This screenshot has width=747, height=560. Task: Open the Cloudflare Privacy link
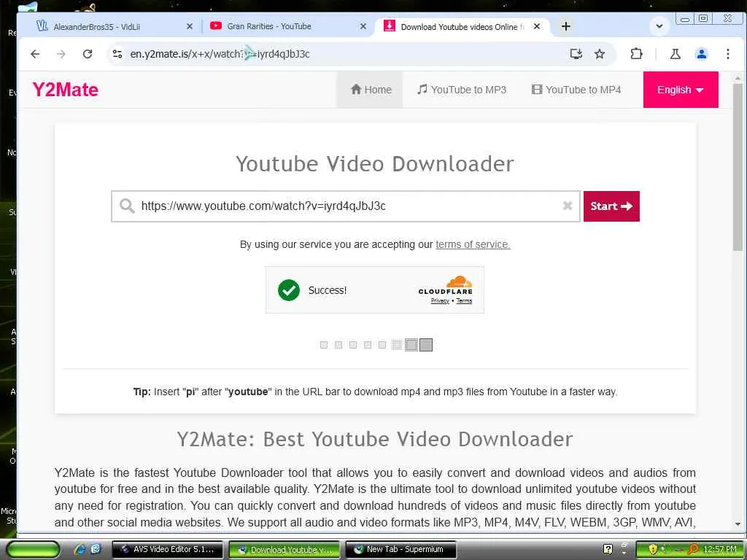440,301
